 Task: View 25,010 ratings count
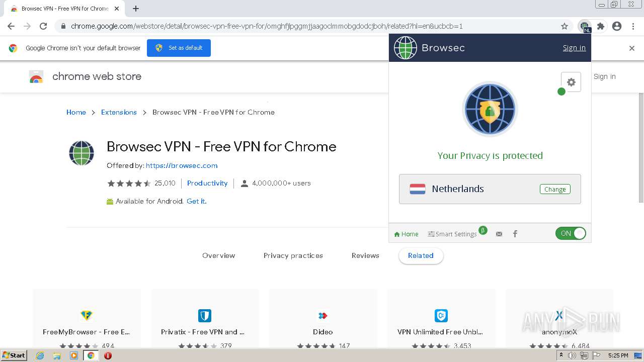coord(165,183)
